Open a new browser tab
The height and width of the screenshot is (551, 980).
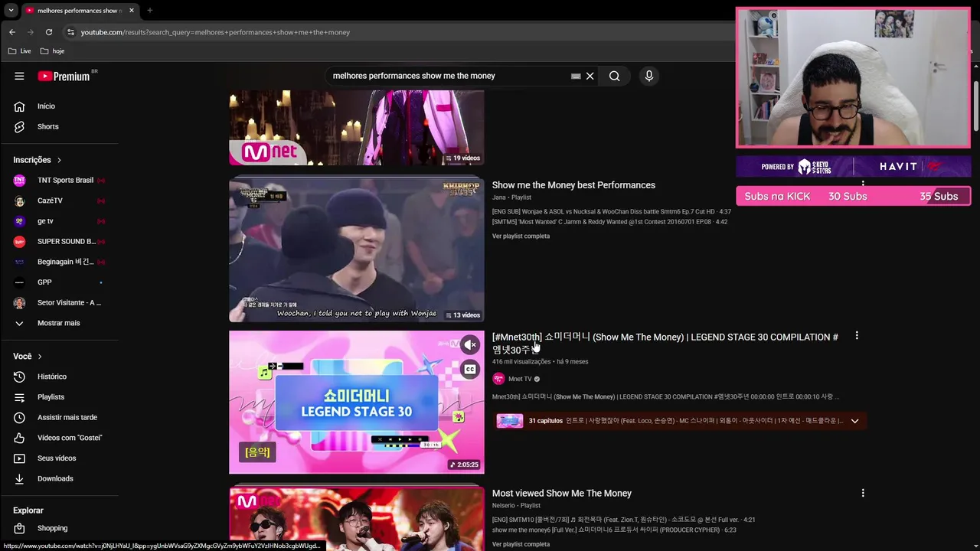tap(149, 11)
